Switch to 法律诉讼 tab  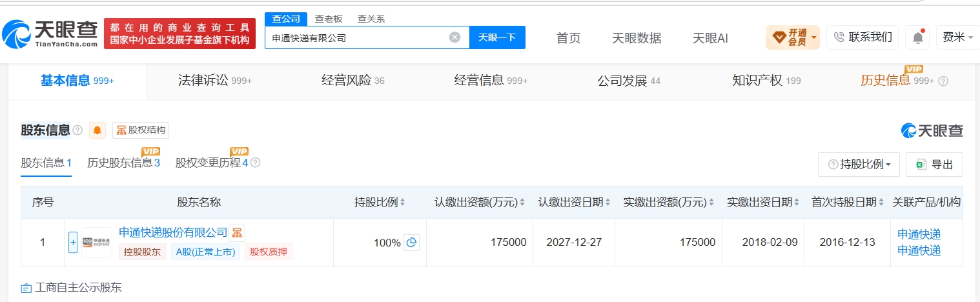pos(215,81)
